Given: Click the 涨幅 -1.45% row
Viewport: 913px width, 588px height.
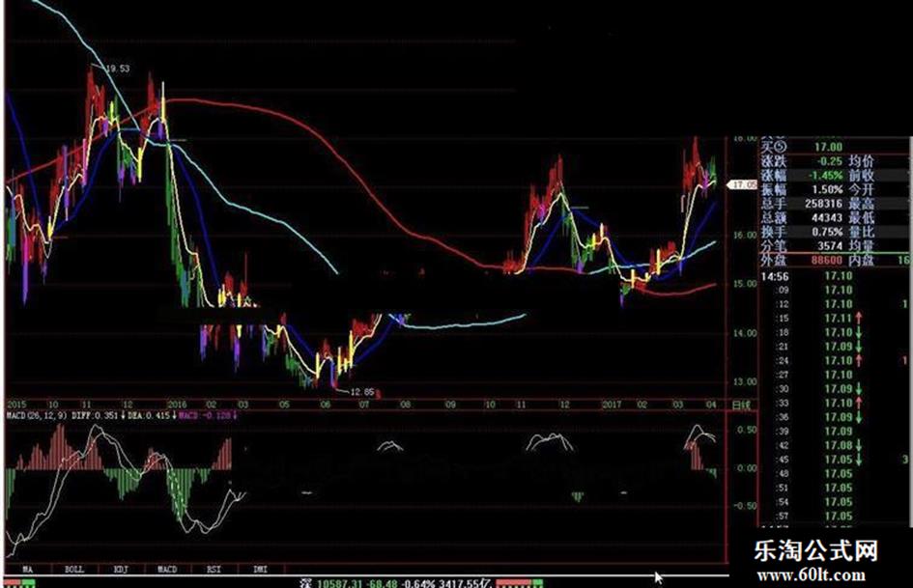Looking at the screenshot, I should pyautogui.click(x=802, y=175).
